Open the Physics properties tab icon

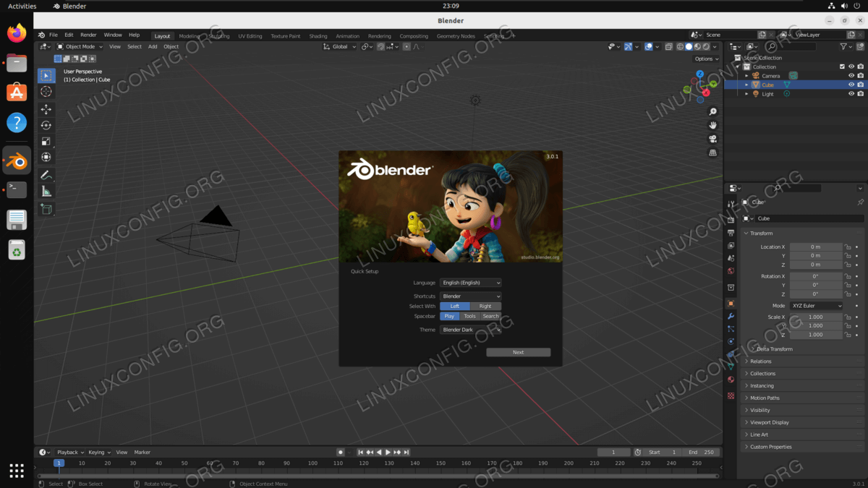click(731, 341)
